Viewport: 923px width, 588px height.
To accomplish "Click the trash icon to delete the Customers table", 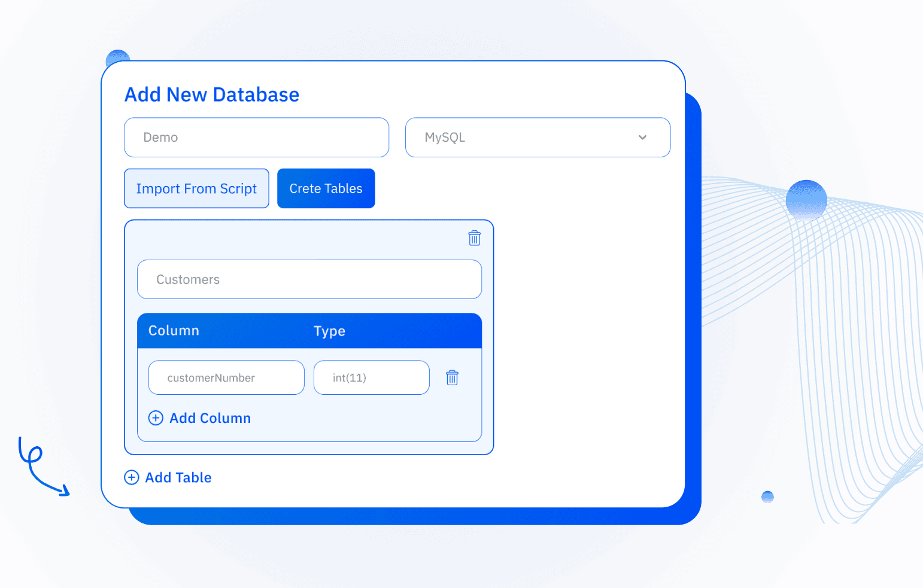I will coord(474,238).
